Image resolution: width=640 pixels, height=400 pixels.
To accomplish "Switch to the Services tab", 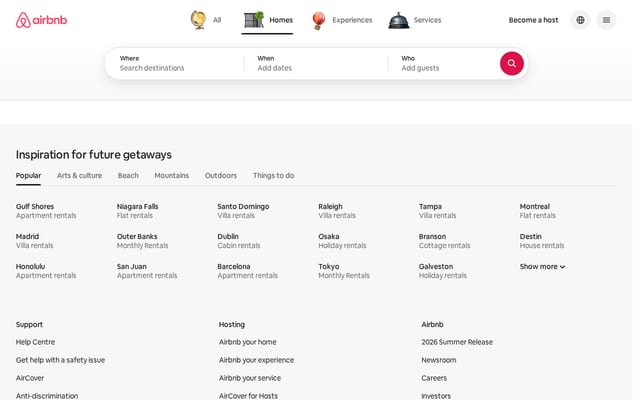I will (x=427, y=20).
